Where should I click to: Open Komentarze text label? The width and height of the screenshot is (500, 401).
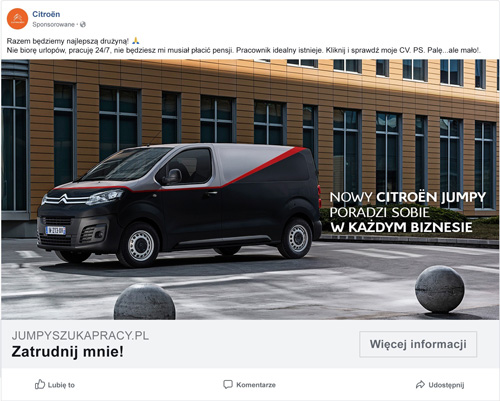tap(256, 385)
